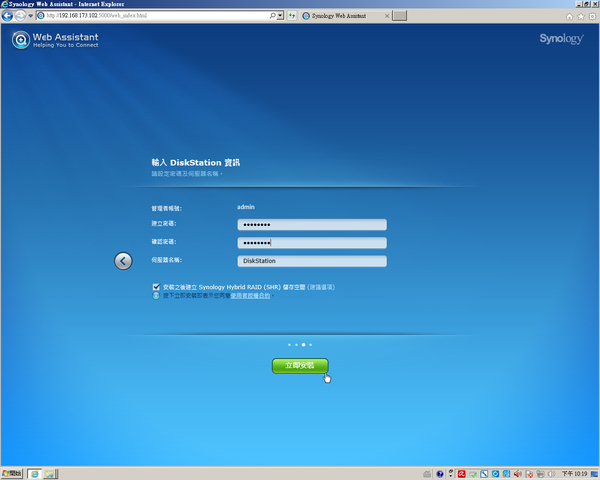Click the green 立即安裝 install button
This screenshot has height=480, width=600.
[300, 366]
